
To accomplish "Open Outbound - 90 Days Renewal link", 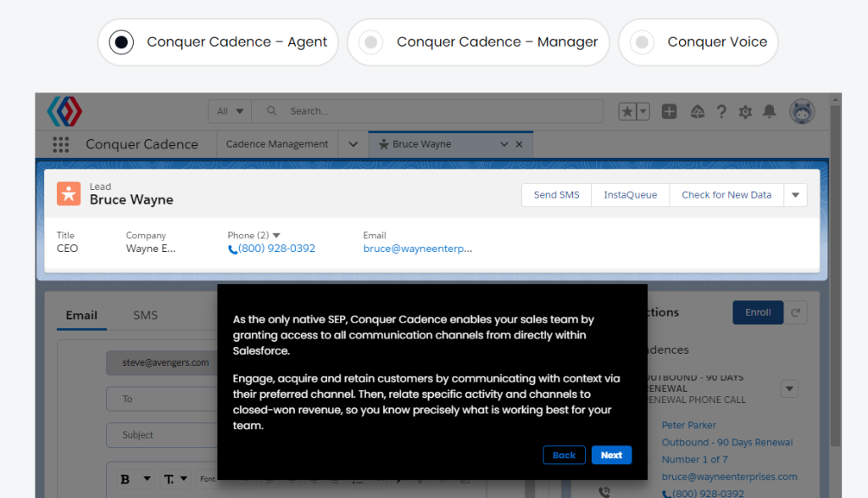I will point(727,443).
